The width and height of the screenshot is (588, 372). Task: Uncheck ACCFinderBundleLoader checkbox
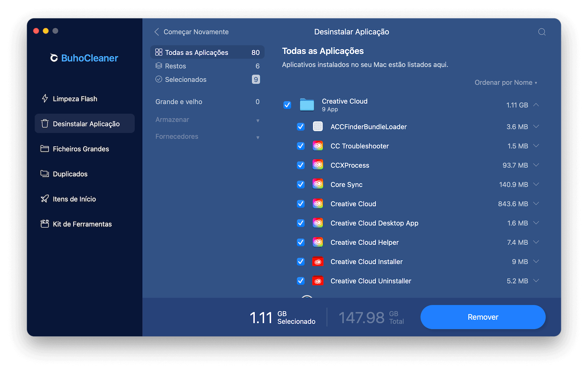(x=301, y=127)
